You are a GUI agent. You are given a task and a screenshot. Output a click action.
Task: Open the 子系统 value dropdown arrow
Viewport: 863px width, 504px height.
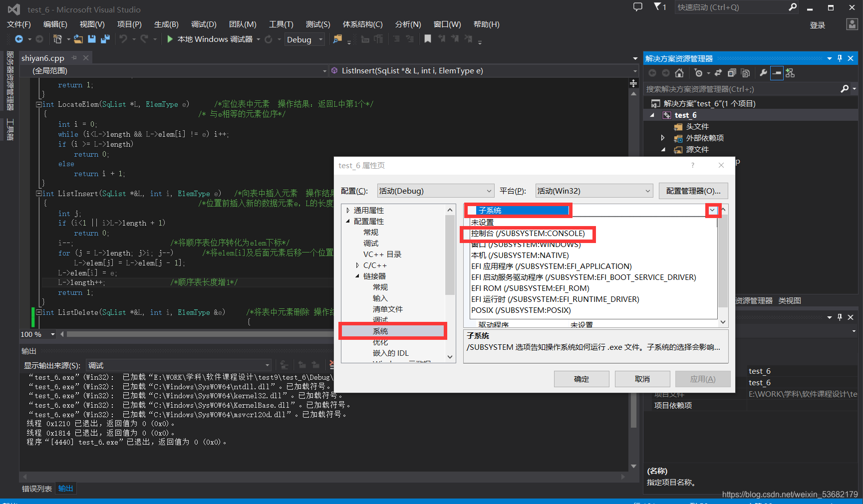713,211
